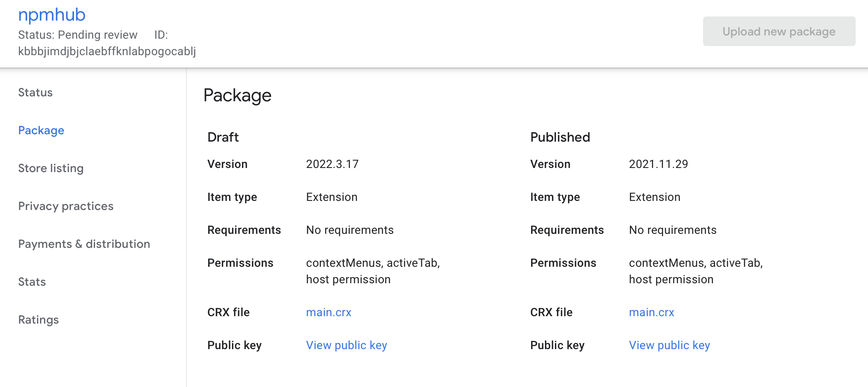Open the Ratings section
868x387 pixels.
pos(39,320)
